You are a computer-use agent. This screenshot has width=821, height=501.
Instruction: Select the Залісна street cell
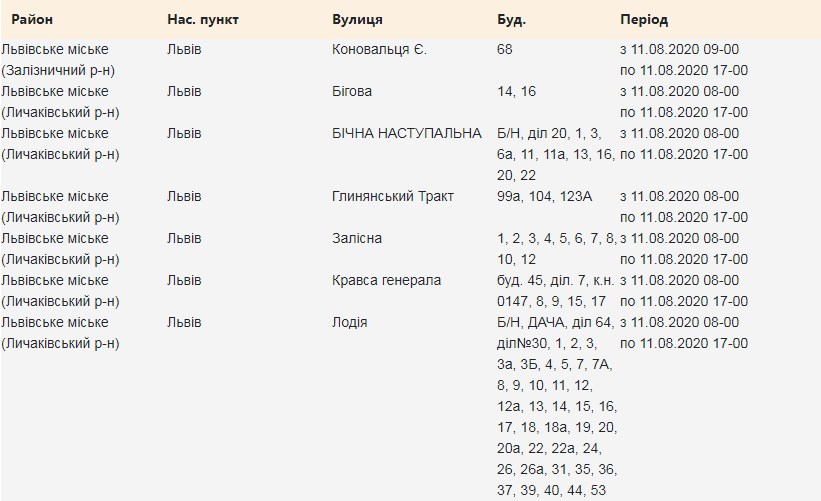(357, 238)
